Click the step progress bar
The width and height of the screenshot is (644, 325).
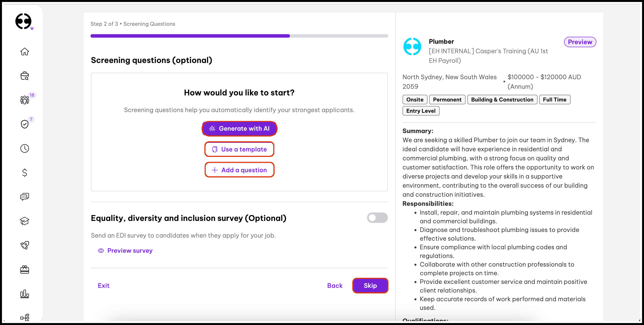(239, 36)
